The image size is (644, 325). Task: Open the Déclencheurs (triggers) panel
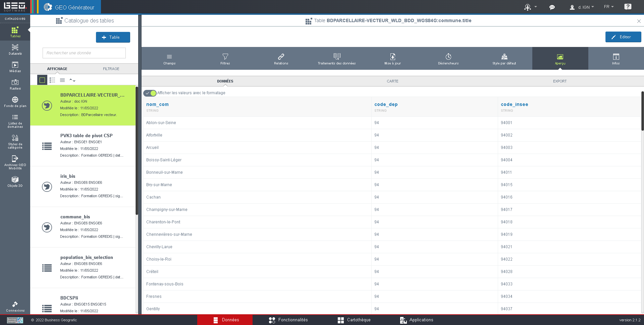tap(448, 59)
